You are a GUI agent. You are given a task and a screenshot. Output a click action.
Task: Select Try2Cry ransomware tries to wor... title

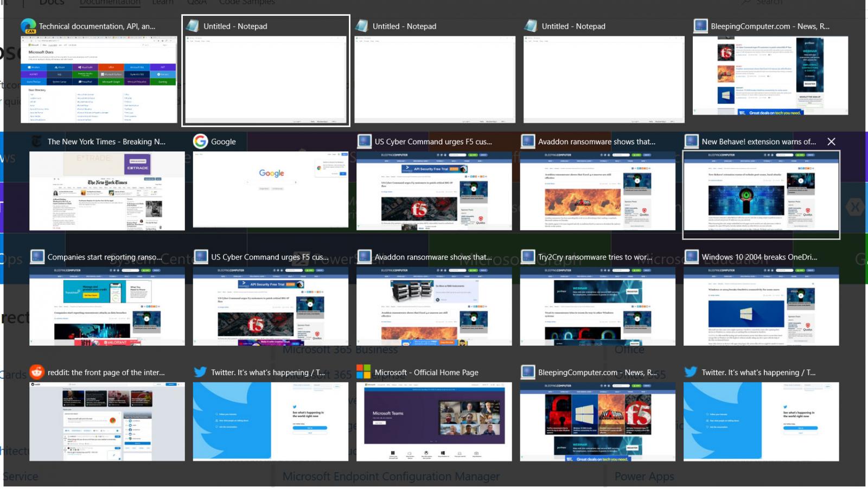595,257
